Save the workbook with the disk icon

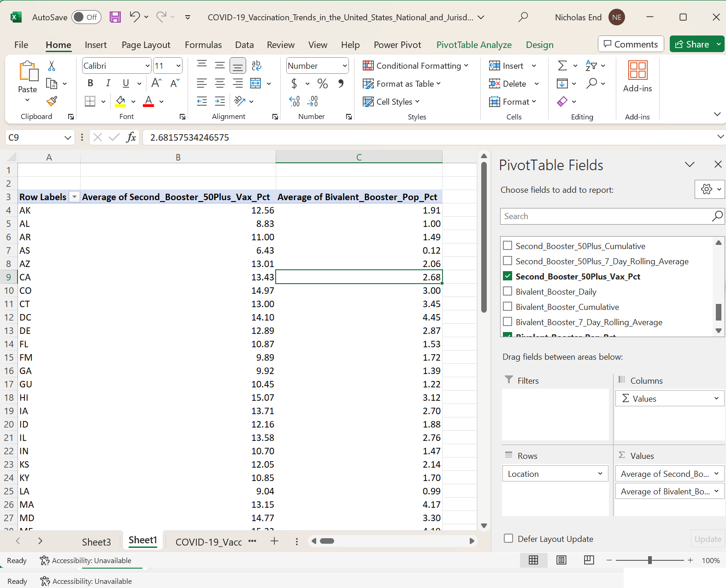[115, 18]
